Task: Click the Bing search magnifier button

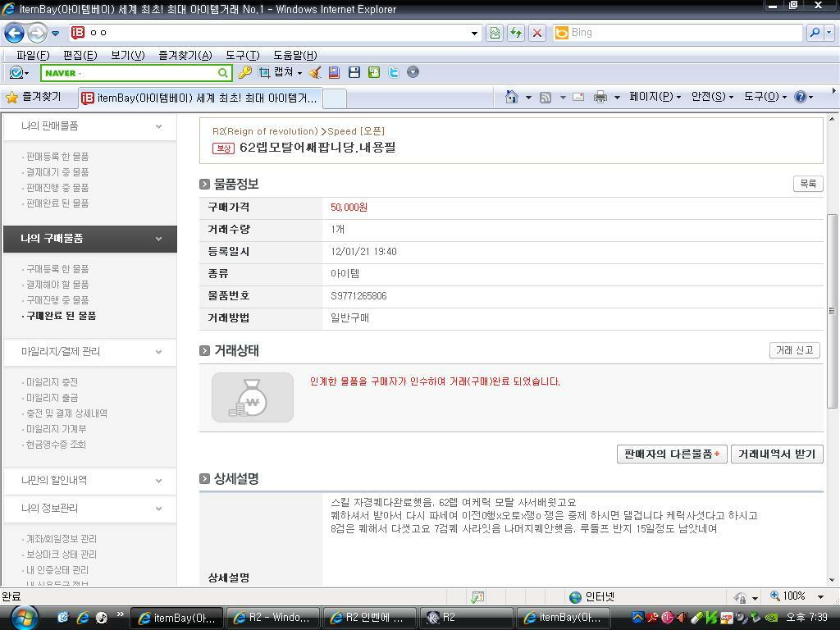Action: (815, 33)
